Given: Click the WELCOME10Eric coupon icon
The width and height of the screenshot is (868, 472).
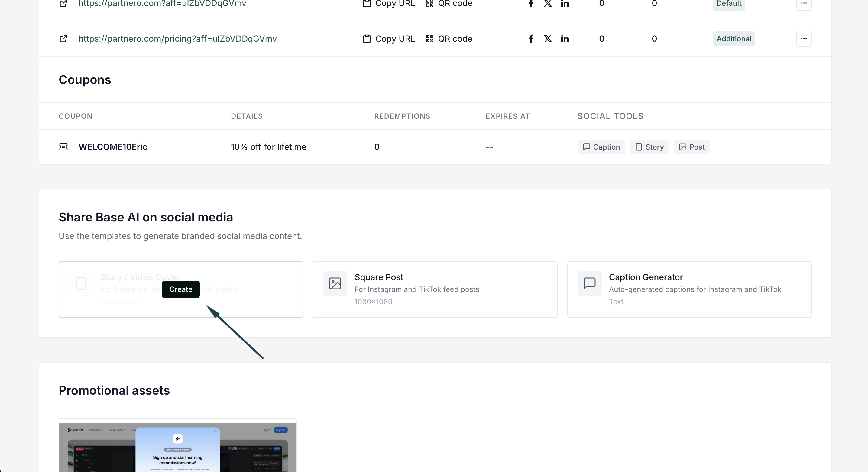Looking at the screenshot, I should [63, 147].
